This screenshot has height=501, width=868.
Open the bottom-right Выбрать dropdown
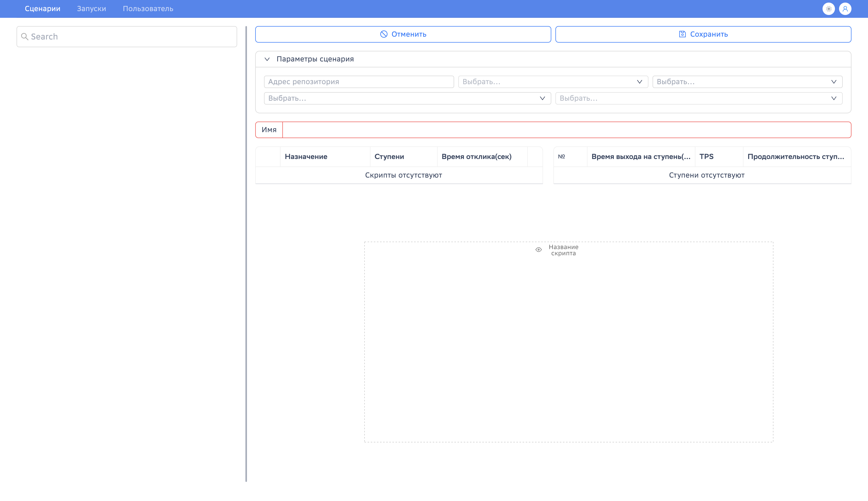(698, 98)
